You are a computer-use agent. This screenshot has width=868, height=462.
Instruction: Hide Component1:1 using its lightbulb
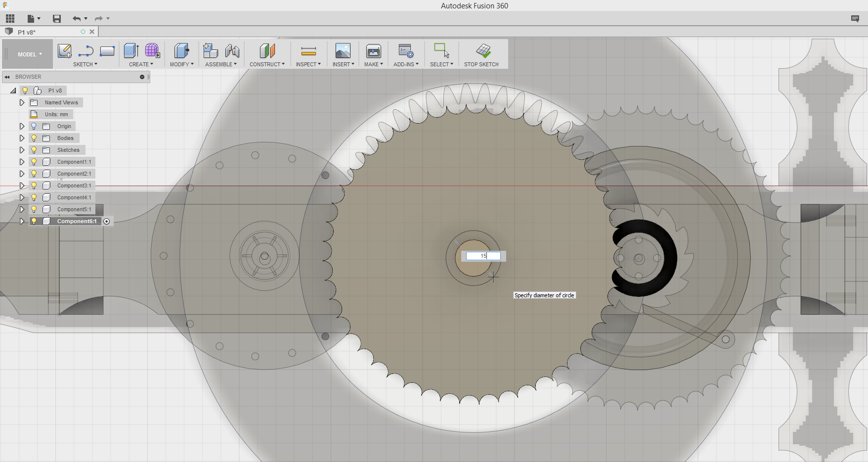tap(34, 162)
